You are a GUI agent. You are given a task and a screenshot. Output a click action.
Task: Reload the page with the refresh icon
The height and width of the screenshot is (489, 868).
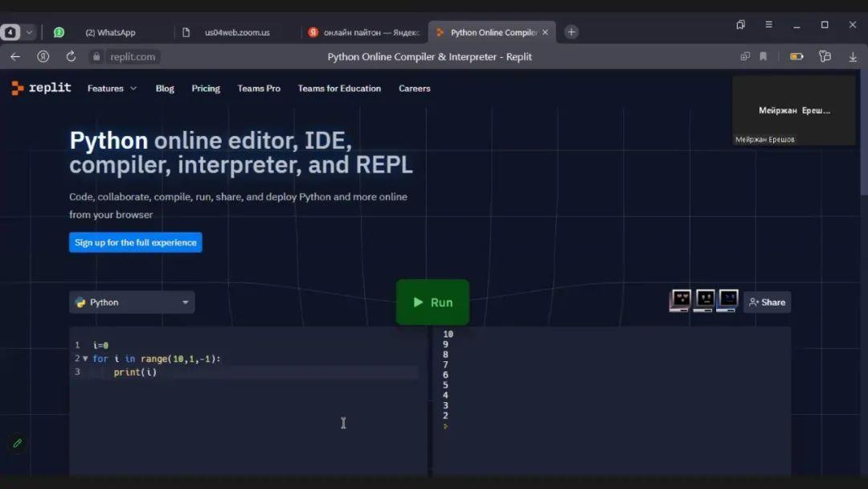click(71, 56)
